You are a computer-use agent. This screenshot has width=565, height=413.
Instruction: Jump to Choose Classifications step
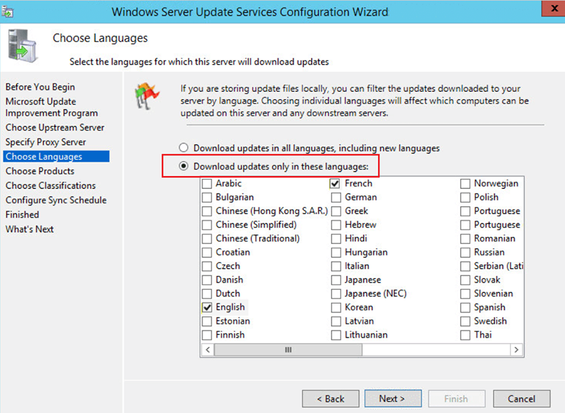pyautogui.click(x=50, y=185)
